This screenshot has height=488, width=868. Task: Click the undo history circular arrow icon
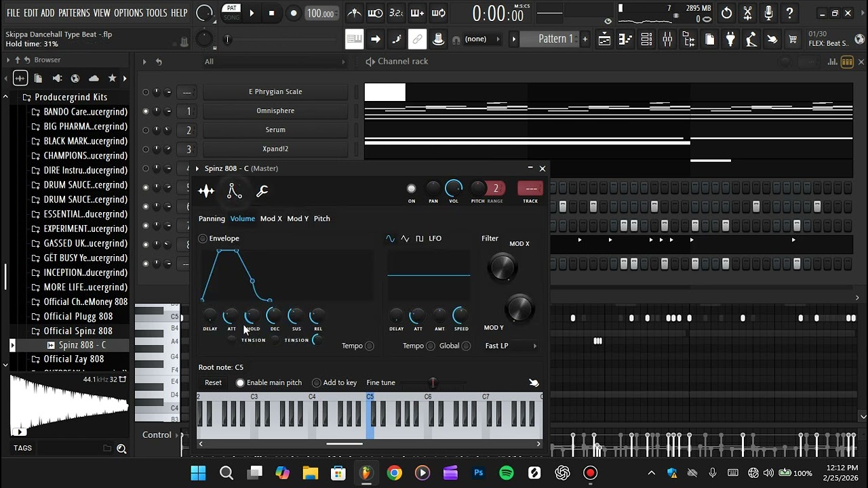click(726, 13)
